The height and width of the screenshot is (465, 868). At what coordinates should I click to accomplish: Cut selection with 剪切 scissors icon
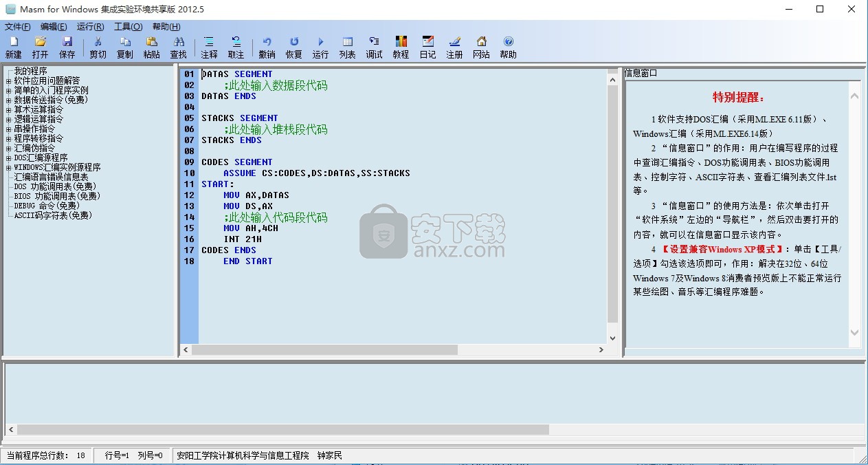pyautogui.click(x=98, y=47)
